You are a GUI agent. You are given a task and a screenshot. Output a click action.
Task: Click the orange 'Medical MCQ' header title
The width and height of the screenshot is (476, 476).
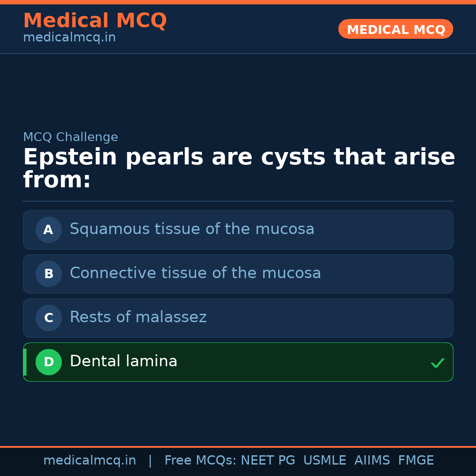pos(95,21)
